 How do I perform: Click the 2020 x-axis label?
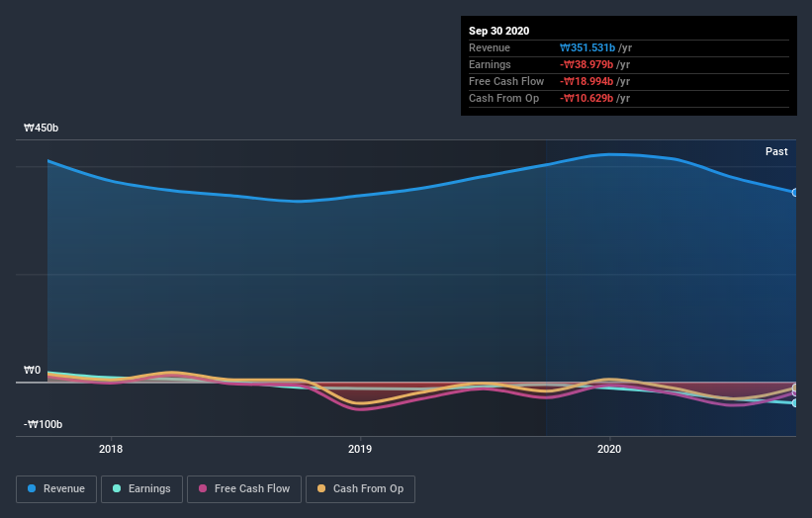609,449
